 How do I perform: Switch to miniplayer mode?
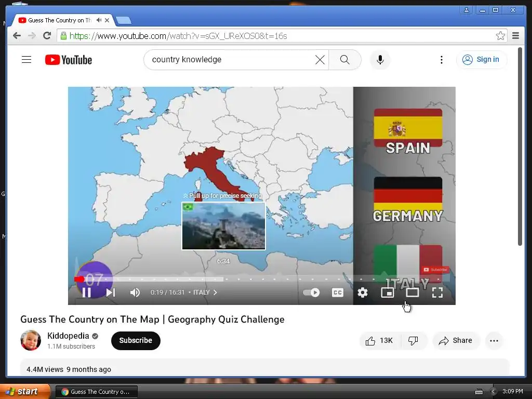coord(387,292)
